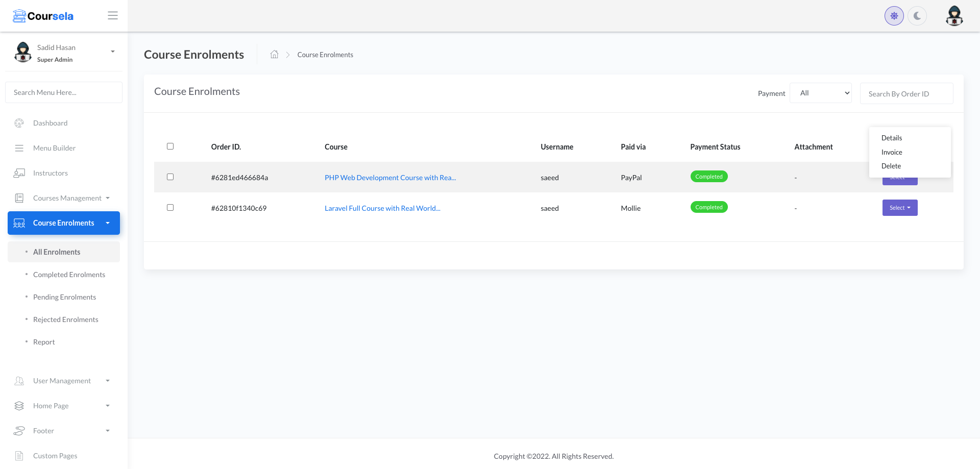
Task: Select the Menu Builder icon
Action: pos(19,148)
